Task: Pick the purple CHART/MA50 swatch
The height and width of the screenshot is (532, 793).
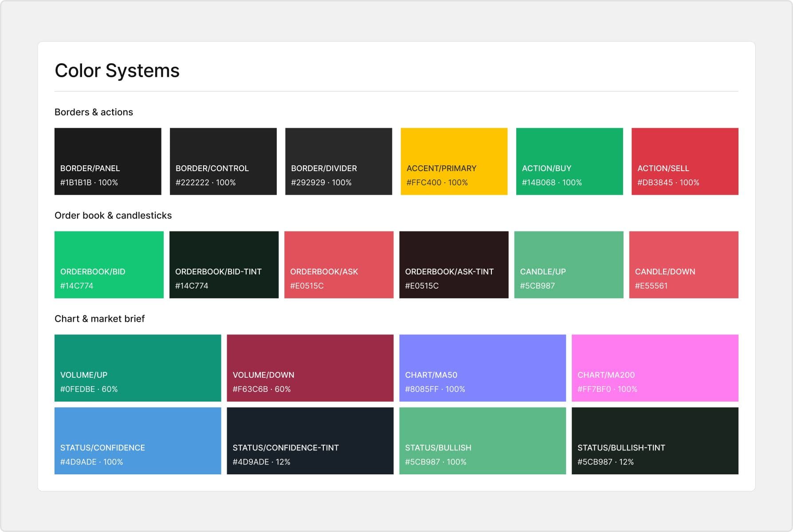Action: 483,368
